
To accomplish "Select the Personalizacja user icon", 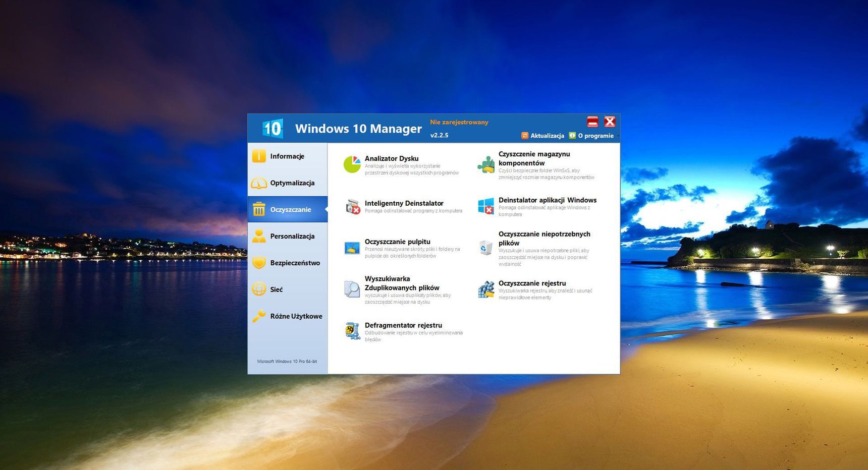I will [x=259, y=236].
